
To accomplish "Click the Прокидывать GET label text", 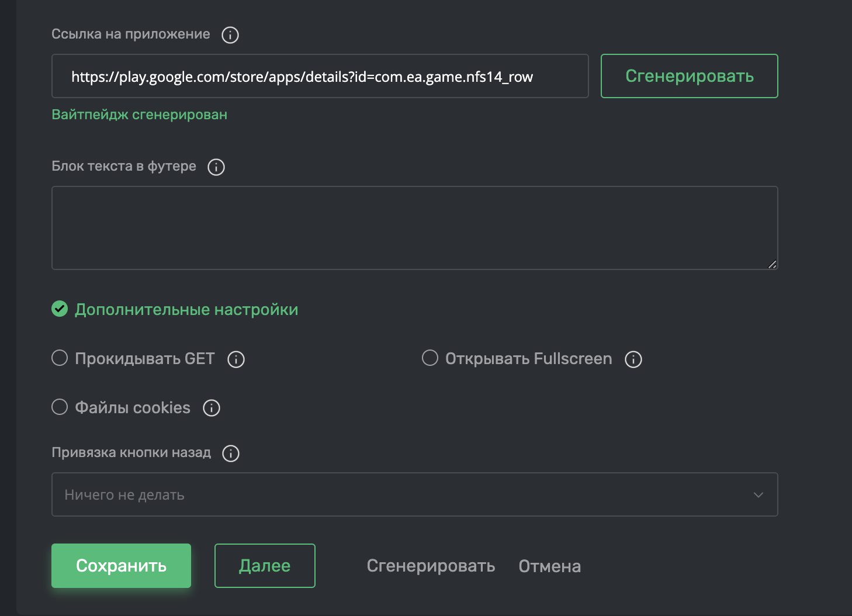I will click(x=145, y=359).
